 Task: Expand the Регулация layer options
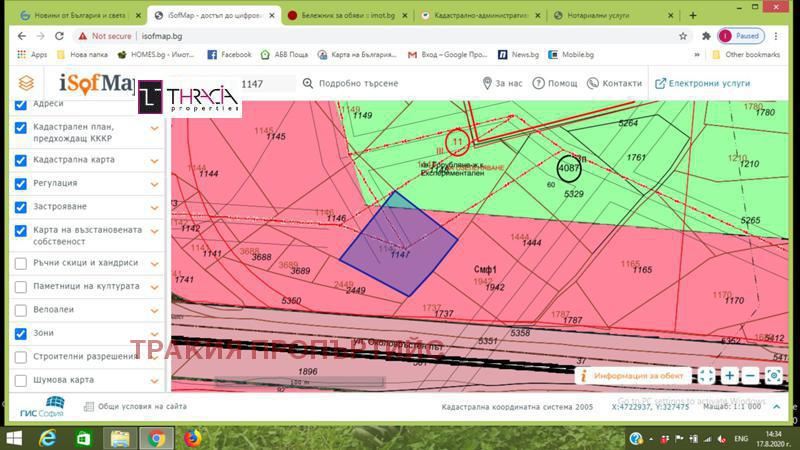(x=154, y=184)
